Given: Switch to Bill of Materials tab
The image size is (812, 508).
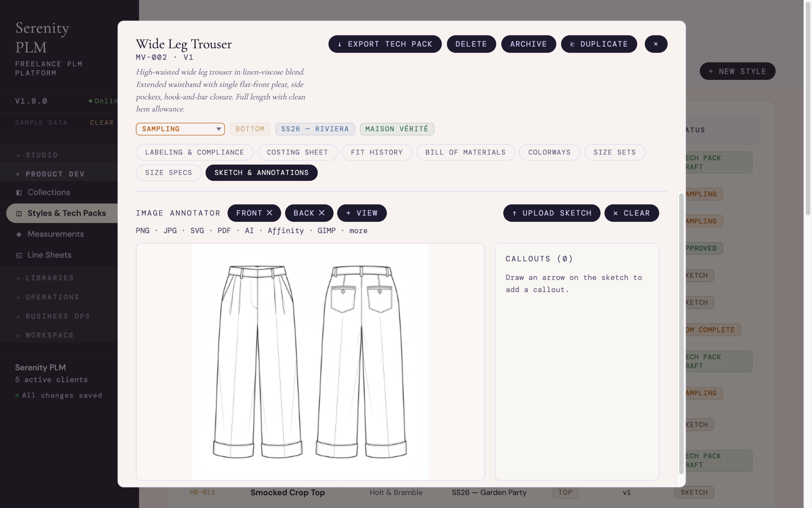Looking at the screenshot, I should (466, 152).
